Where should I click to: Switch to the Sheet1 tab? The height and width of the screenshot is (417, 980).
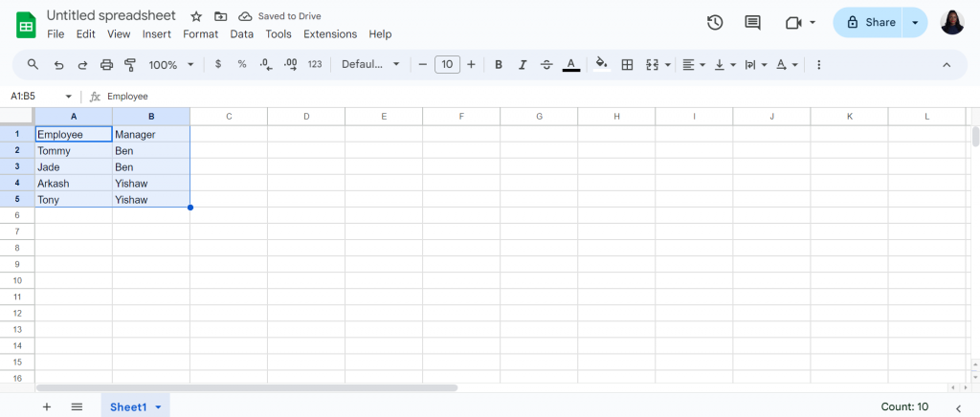click(x=135, y=407)
